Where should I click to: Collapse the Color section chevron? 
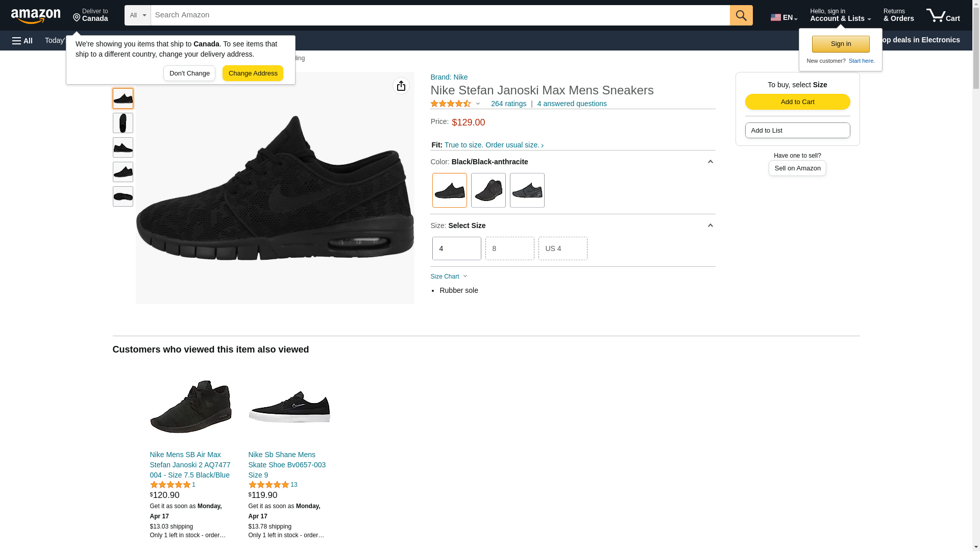click(x=709, y=162)
